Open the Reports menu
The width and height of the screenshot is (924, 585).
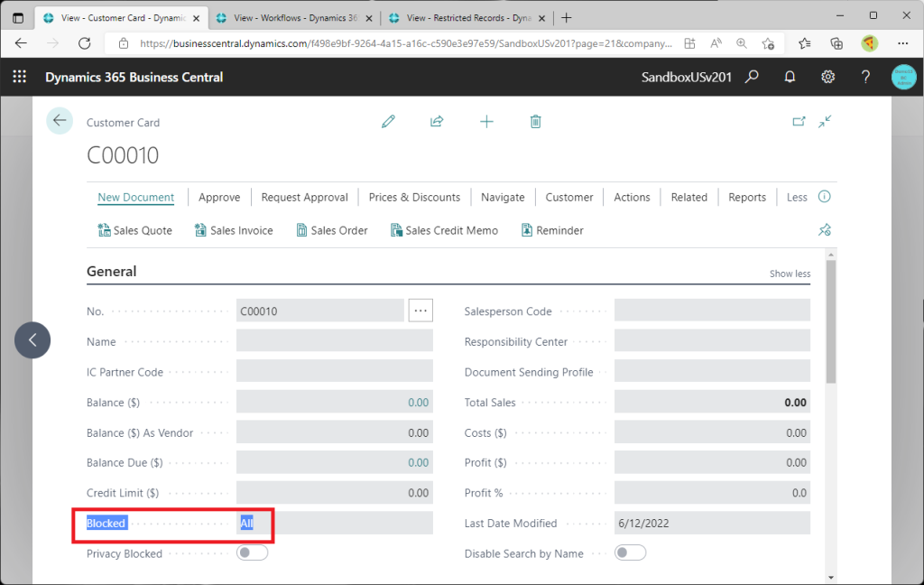point(747,197)
